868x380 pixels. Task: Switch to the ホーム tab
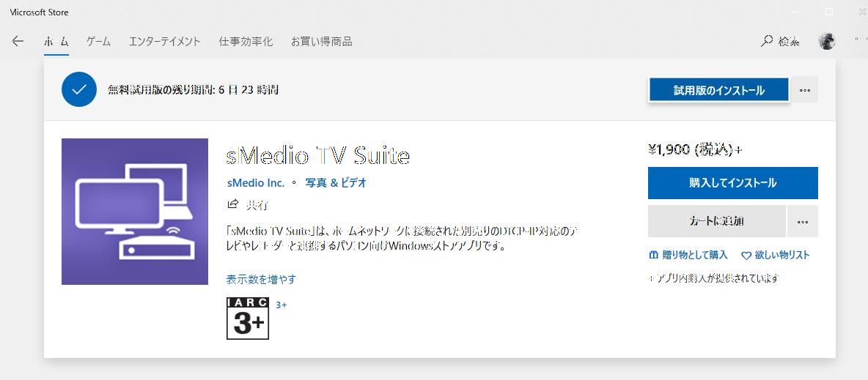tap(56, 42)
